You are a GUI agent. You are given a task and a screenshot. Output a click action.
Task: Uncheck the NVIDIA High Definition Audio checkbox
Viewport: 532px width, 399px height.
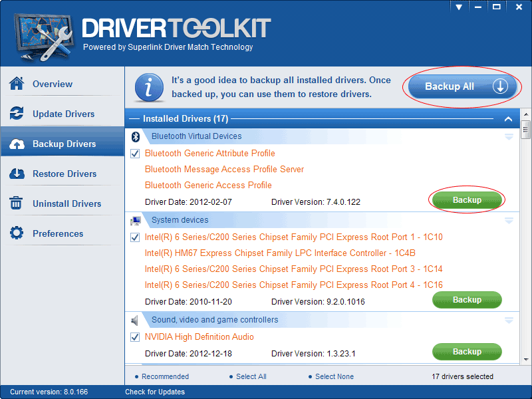pos(135,337)
